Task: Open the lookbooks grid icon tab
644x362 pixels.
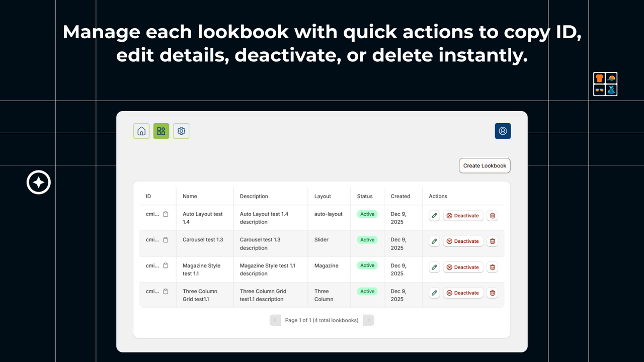Action: [x=162, y=131]
